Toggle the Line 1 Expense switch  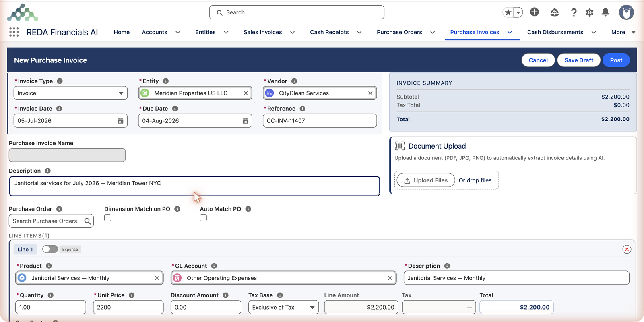click(50, 249)
